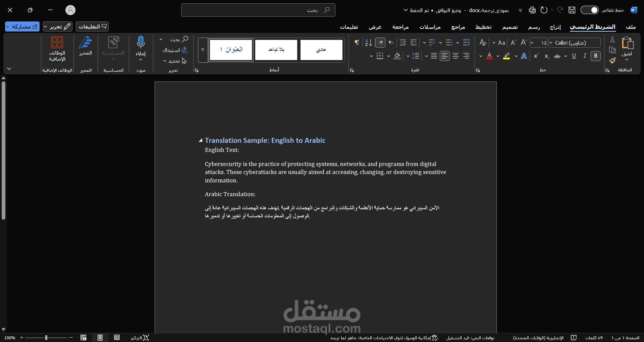Click the Bullets list icon
The image size is (644, 342).
point(466,43)
